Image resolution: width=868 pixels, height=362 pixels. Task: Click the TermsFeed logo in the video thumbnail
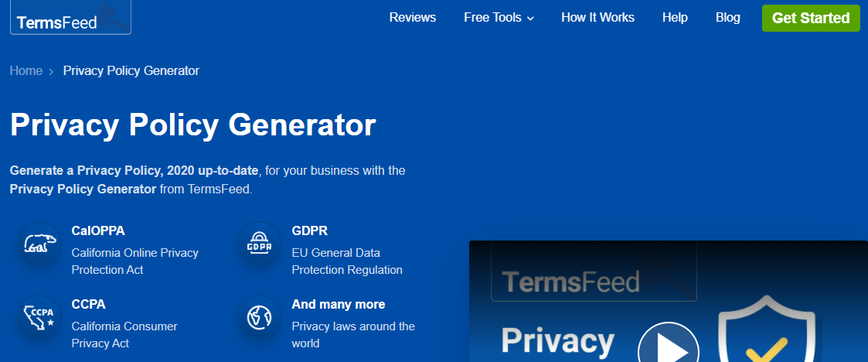594,271
